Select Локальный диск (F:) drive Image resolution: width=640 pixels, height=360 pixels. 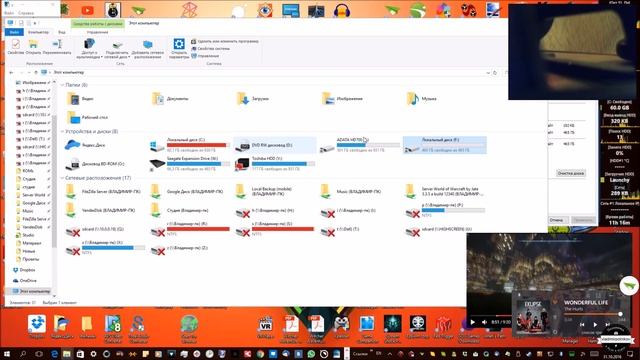444,145
